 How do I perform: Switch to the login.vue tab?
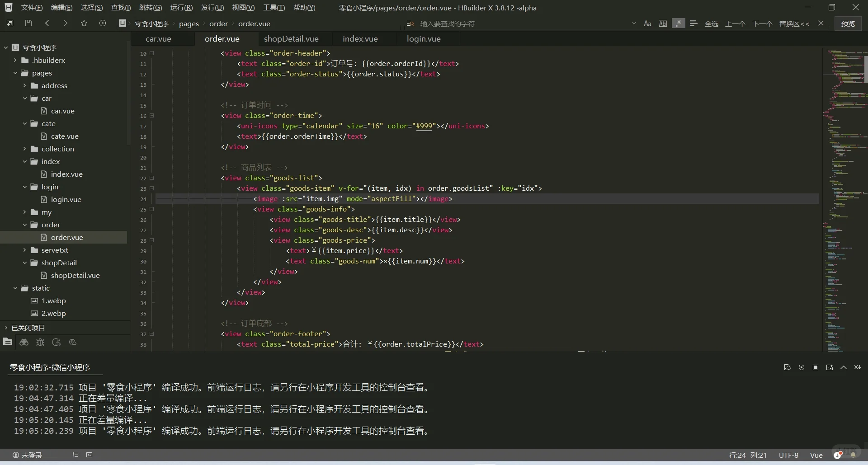pyautogui.click(x=424, y=39)
